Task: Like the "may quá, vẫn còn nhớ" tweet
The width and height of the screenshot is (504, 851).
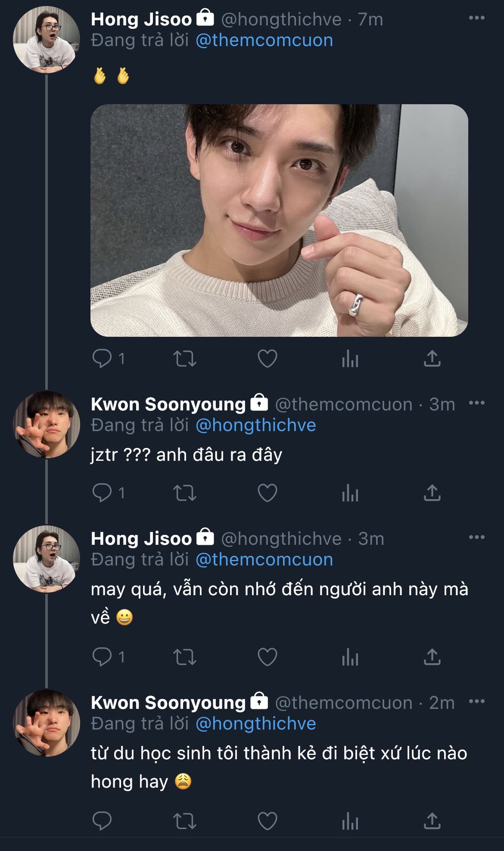Action: (x=267, y=657)
